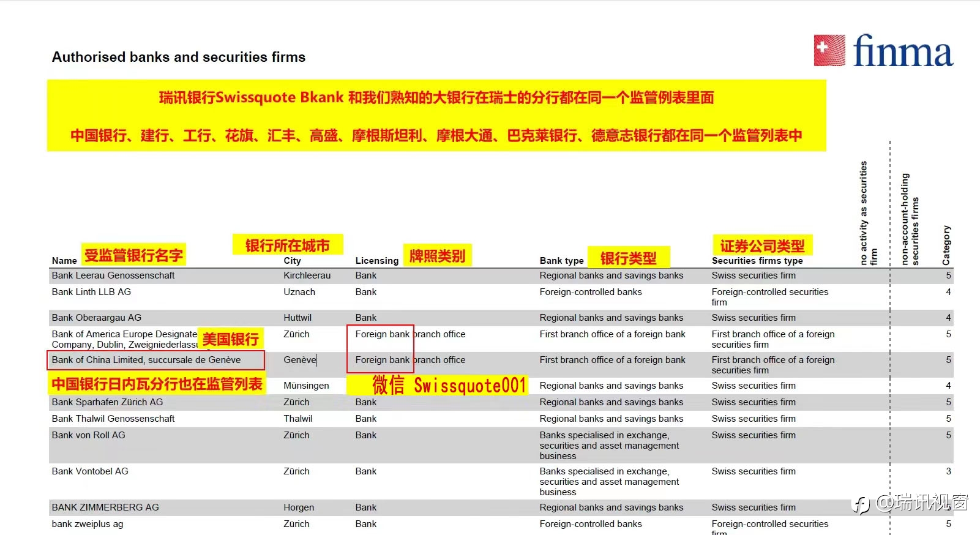980x535 pixels.
Task: Select 'Bank Oberaargau AG' name cell
Action: [x=97, y=318]
